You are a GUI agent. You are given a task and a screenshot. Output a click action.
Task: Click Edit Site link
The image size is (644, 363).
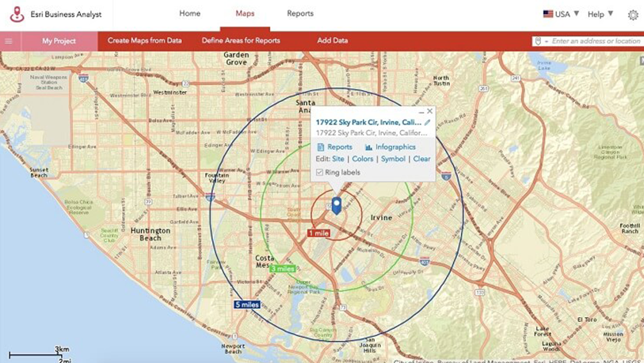(338, 159)
